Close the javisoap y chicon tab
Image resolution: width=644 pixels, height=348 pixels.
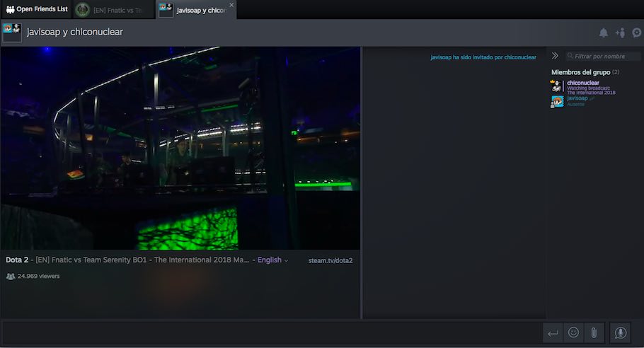(231, 5)
